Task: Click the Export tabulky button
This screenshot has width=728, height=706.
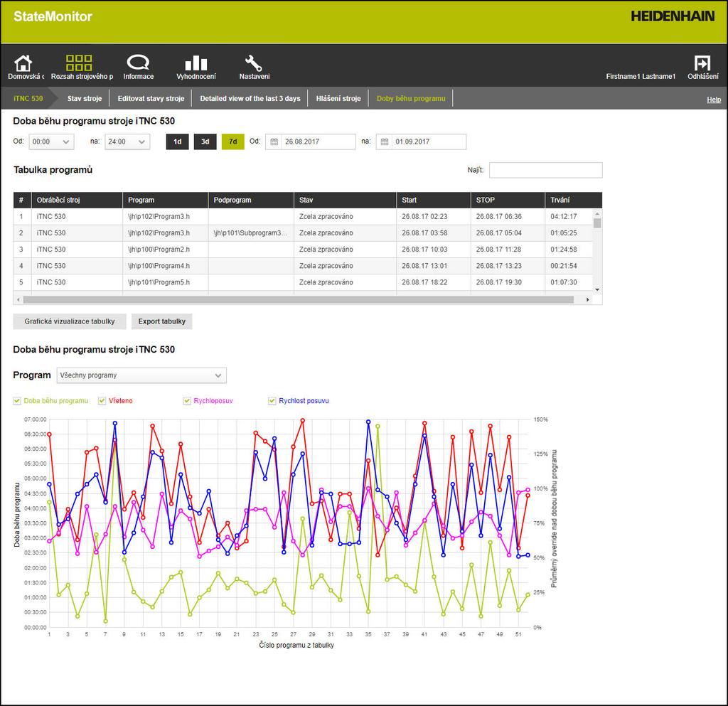Action: 162,321
